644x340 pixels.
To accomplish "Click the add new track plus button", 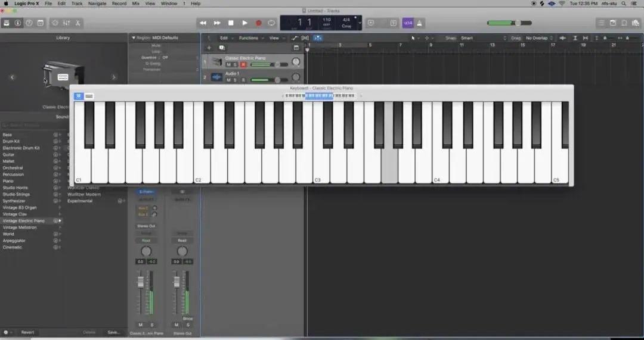I will (x=209, y=48).
